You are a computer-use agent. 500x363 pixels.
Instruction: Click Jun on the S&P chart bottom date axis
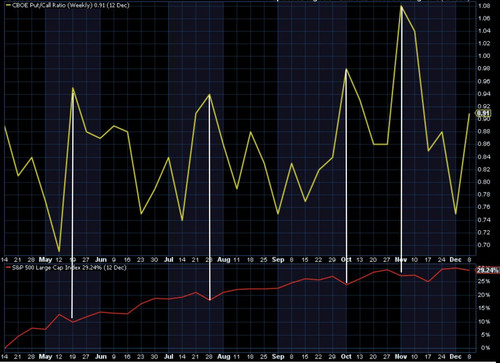[x=101, y=356]
